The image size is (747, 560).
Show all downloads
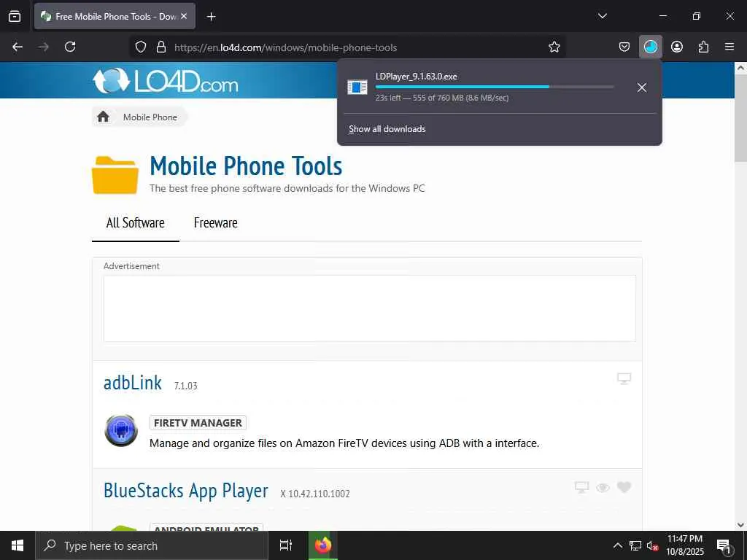coord(387,129)
